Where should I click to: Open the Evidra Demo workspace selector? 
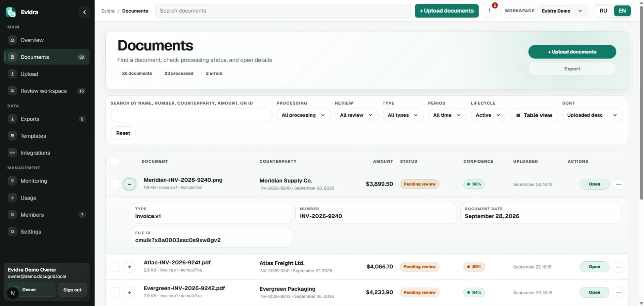(x=563, y=11)
